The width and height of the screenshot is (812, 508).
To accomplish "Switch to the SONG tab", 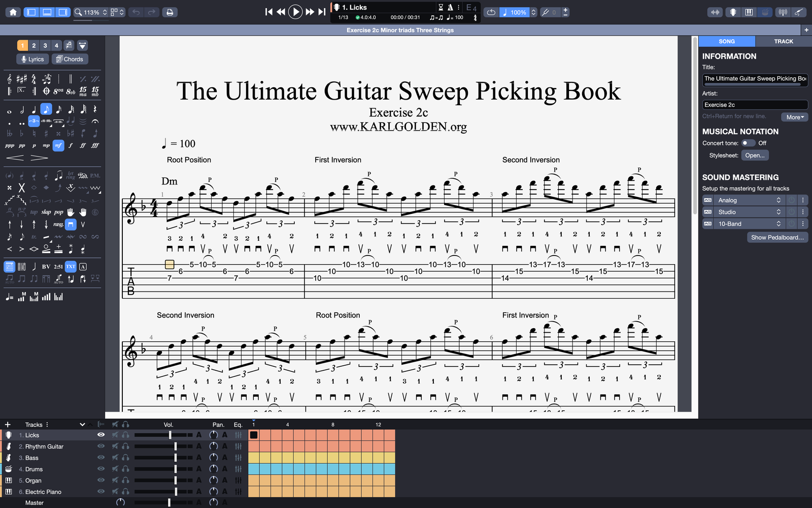I will tap(726, 42).
